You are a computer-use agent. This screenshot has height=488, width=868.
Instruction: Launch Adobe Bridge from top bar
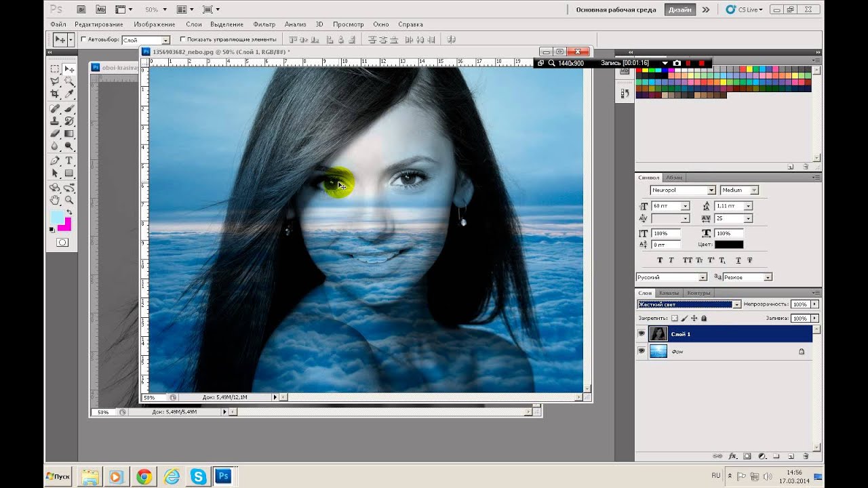(x=81, y=9)
